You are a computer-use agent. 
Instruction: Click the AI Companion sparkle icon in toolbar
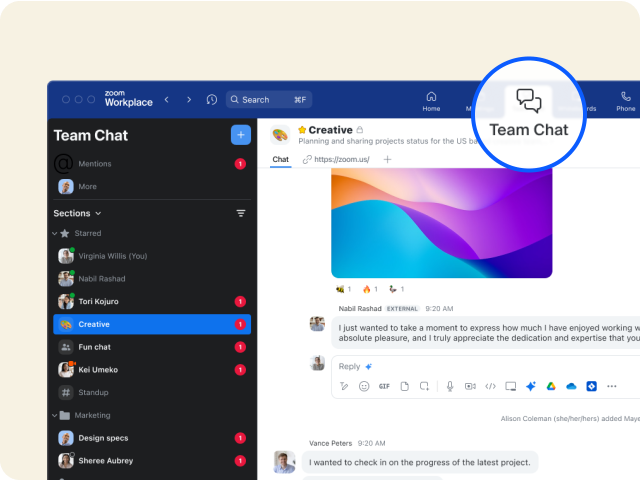(531, 386)
